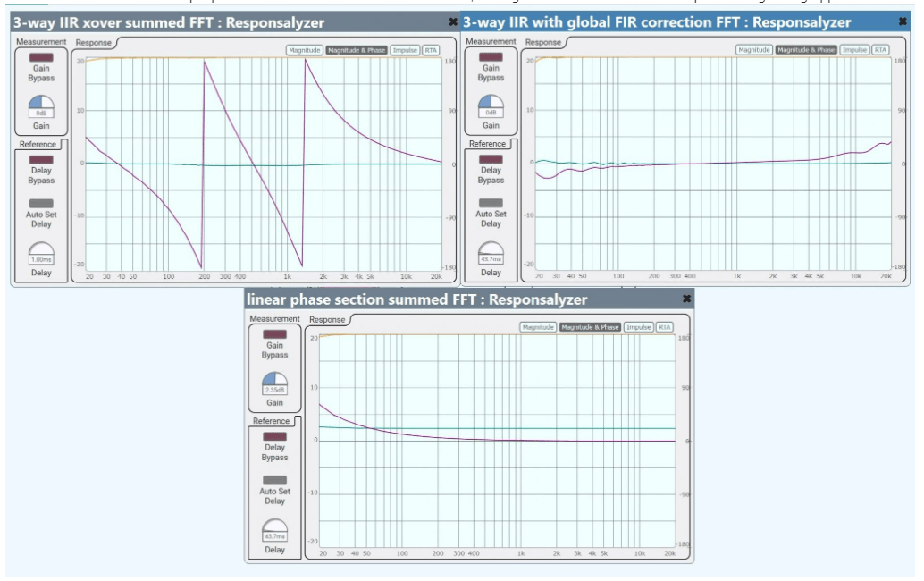Click Auto Set Delay in global FIR correction window
924x581 pixels.
point(491,203)
